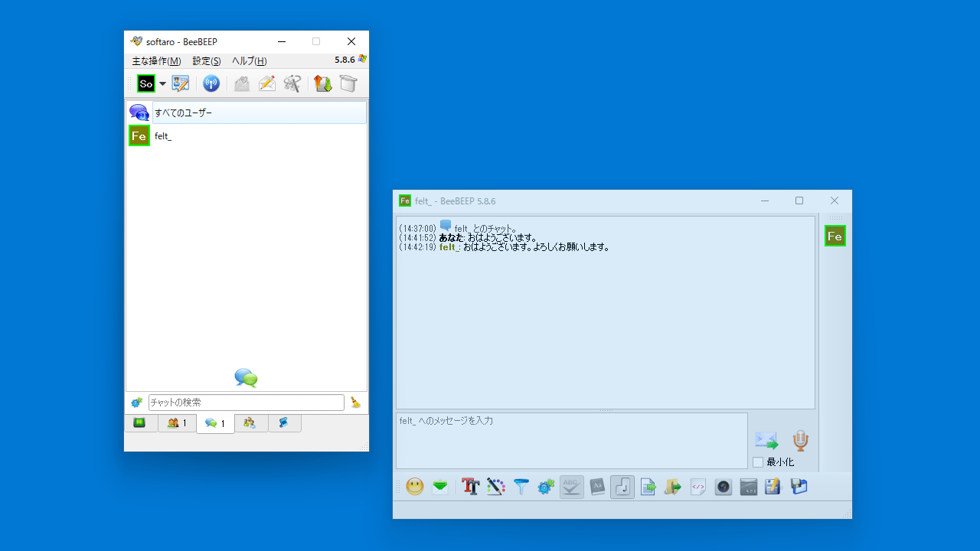Viewport: 980px width, 551px height.
Task: Click the gear icon left of chat search
Action: point(136,403)
